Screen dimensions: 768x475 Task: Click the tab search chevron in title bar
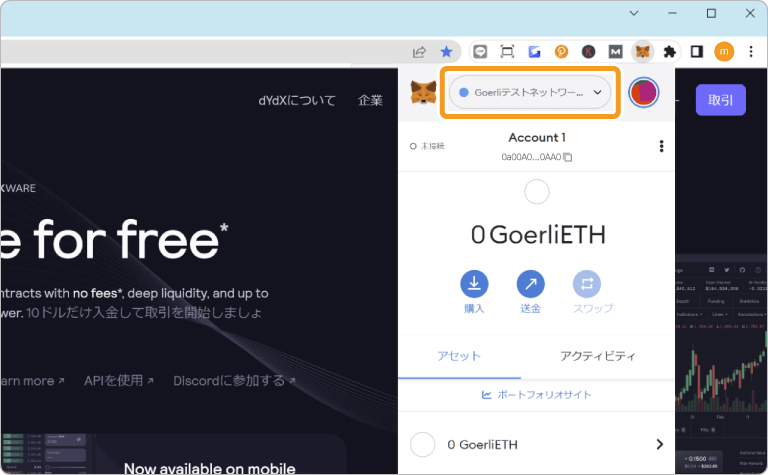(634, 13)
